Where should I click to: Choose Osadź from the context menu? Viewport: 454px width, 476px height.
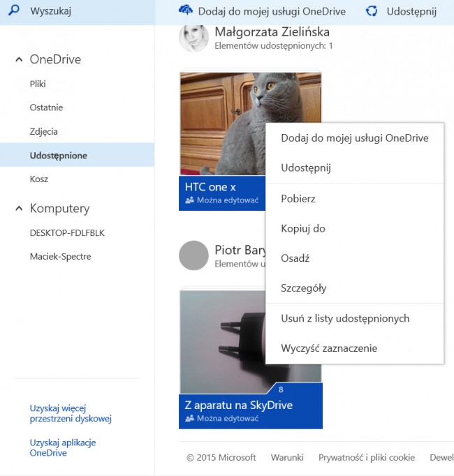(355, 258)
